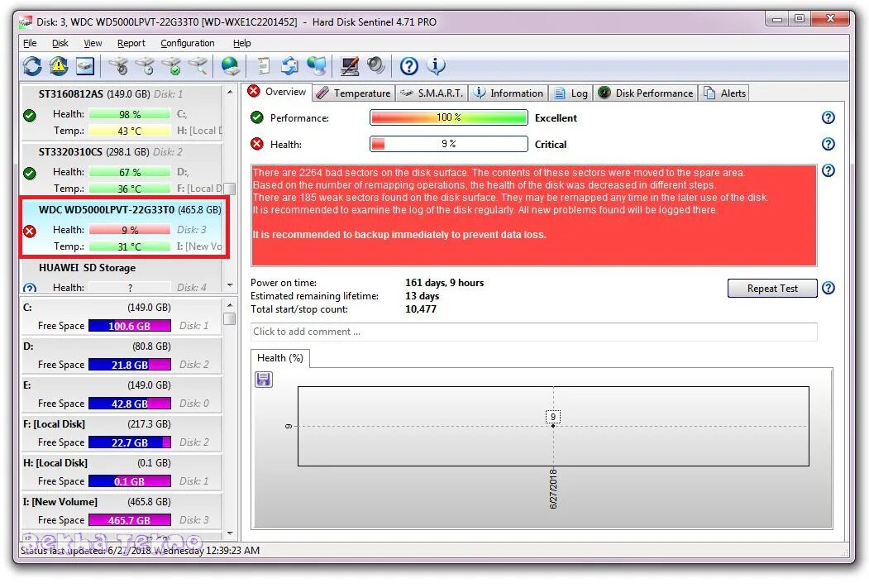Click the disk with magnifier icon
Screen dimensions: 869x588
coord(198,66)
